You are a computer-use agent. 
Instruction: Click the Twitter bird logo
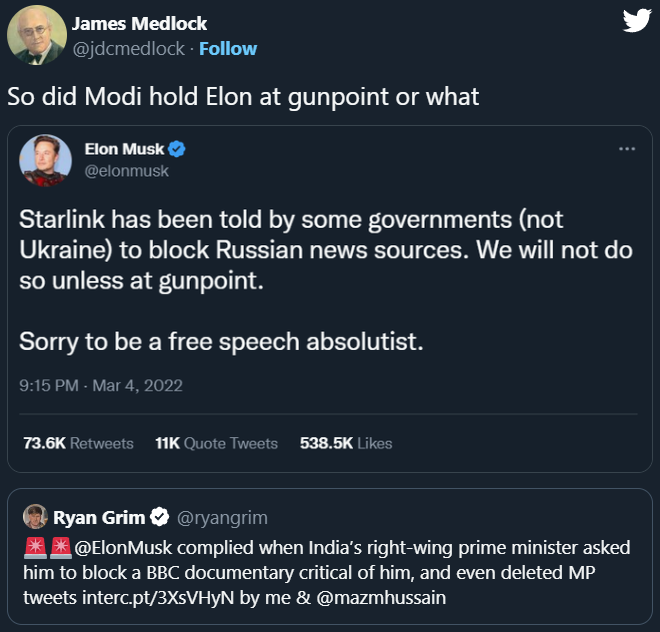tap(636, 21)
